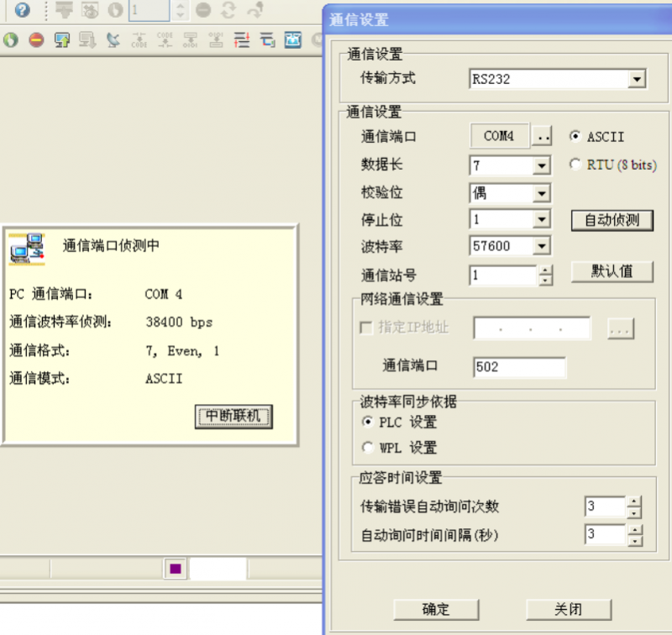Click the lines with colored frame icon

pyautogui.click(x=267, y=39)
